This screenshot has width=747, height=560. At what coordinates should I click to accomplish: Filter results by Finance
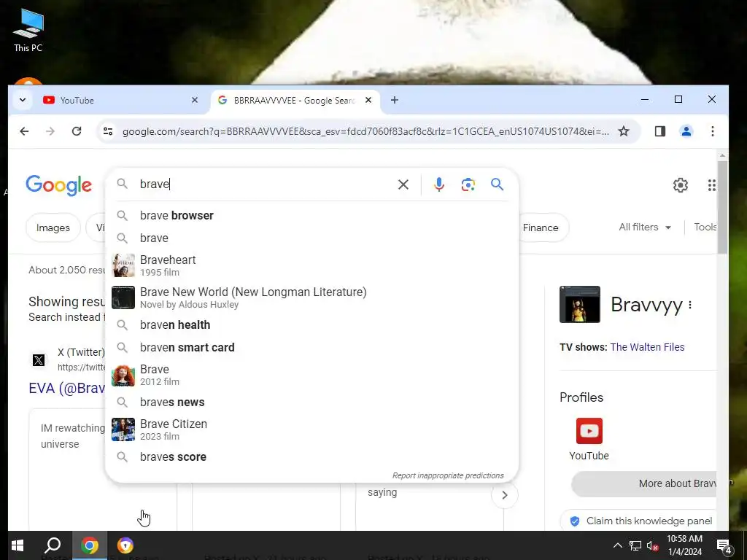543,227
